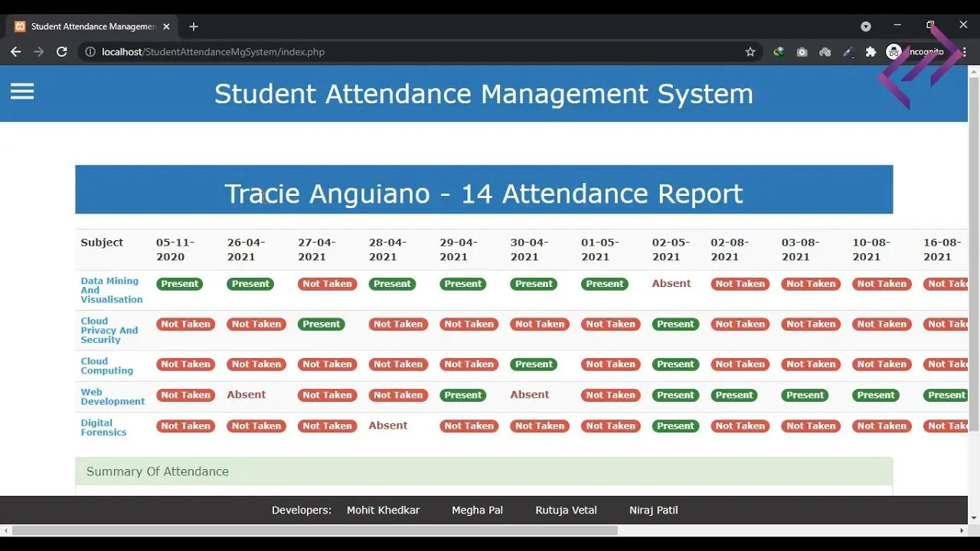Open the Cloud Privacy And Security subject
Viewport: 980px width, 551px height.
click(109, 331)
